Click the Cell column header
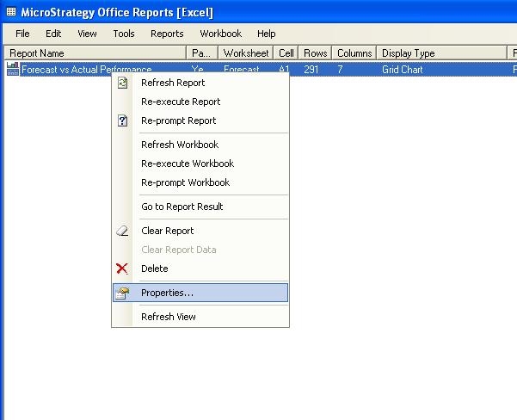 tap(286, 53)
